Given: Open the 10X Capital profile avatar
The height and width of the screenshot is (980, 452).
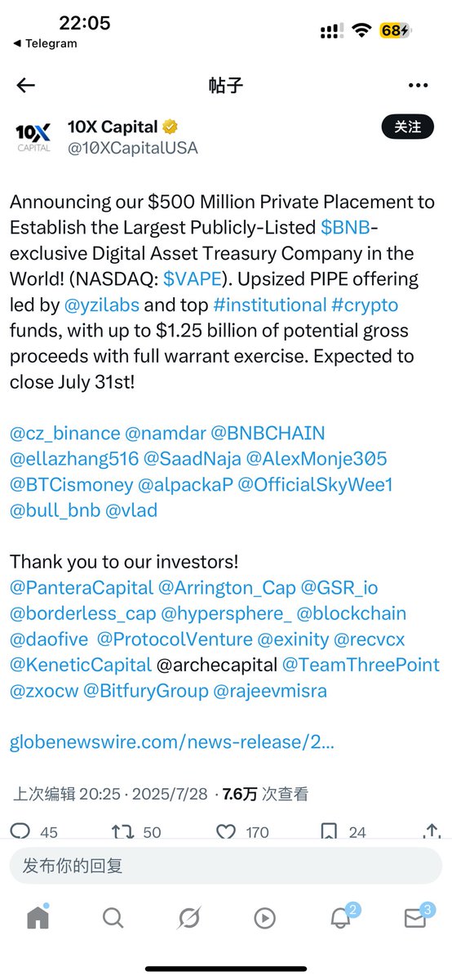Looking at the screenshot, I should click(33, 136).
